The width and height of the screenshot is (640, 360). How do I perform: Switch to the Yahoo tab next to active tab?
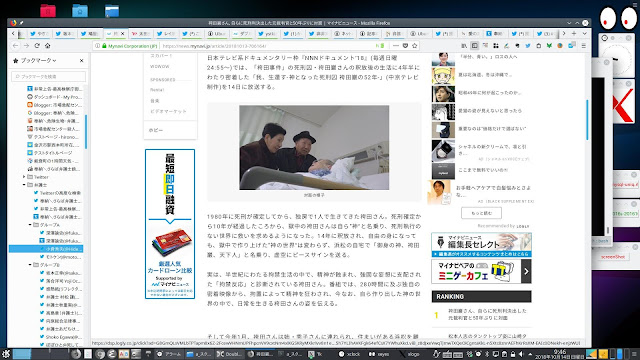(140, 33)
